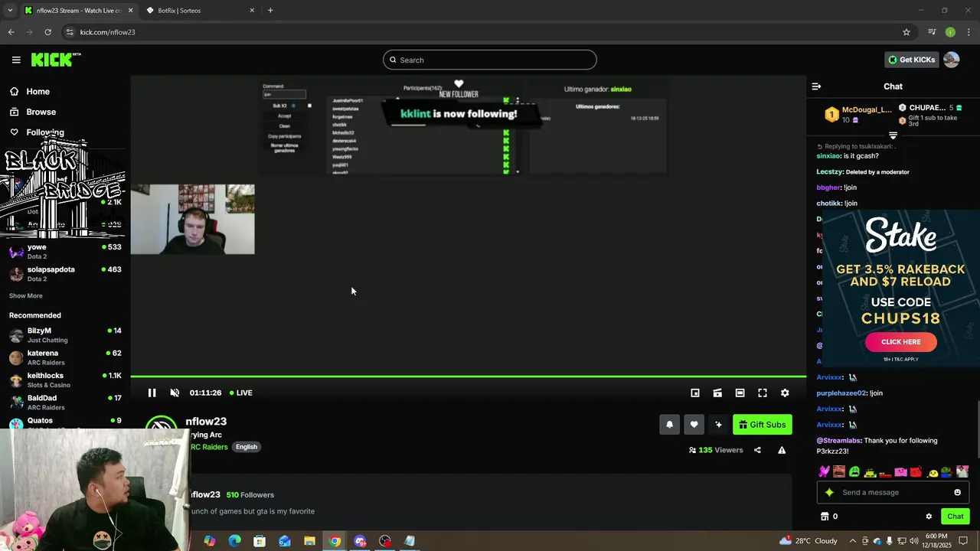Toggle notification bell for nflow23

pos(670,425)
